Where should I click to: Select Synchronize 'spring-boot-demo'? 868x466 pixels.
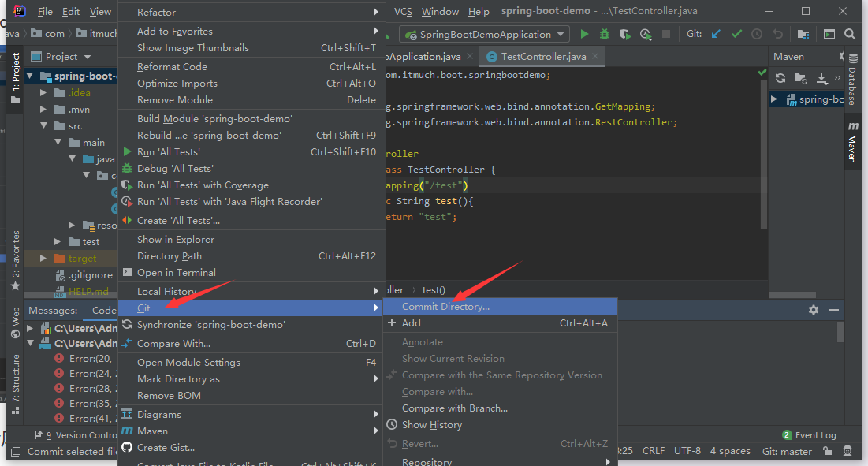point(251,325)
